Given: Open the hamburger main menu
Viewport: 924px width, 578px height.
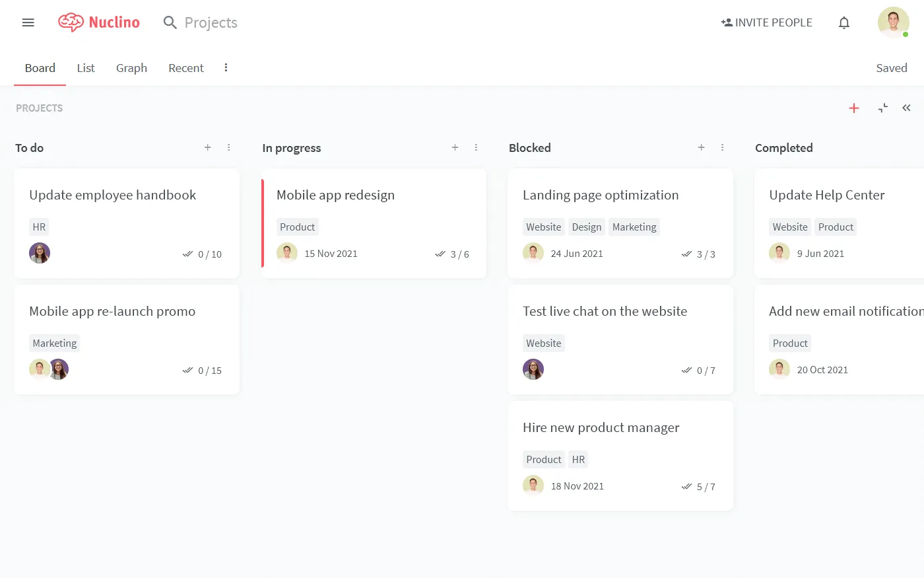Looking at the screenshot, I should pyautogui.click(x=28, y=22).
